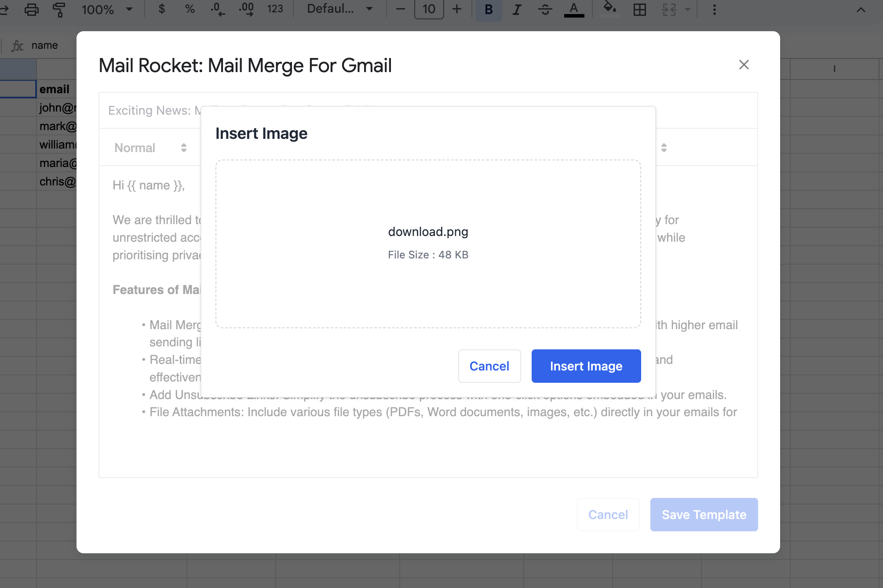Viewport: 883px width, 588px height.
Task: Click Cancel in Insert Image dialog
Action: pos(489,366)
